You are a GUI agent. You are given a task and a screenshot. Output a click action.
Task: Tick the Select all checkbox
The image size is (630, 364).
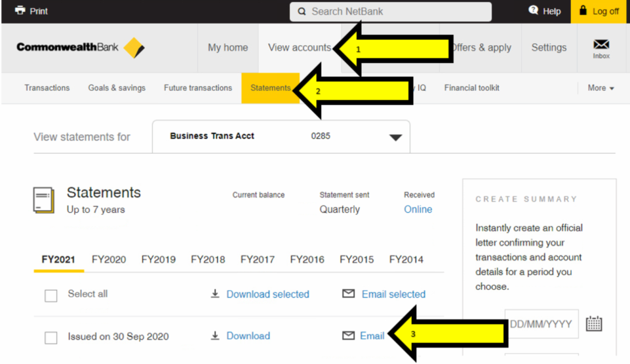(51, 296)
